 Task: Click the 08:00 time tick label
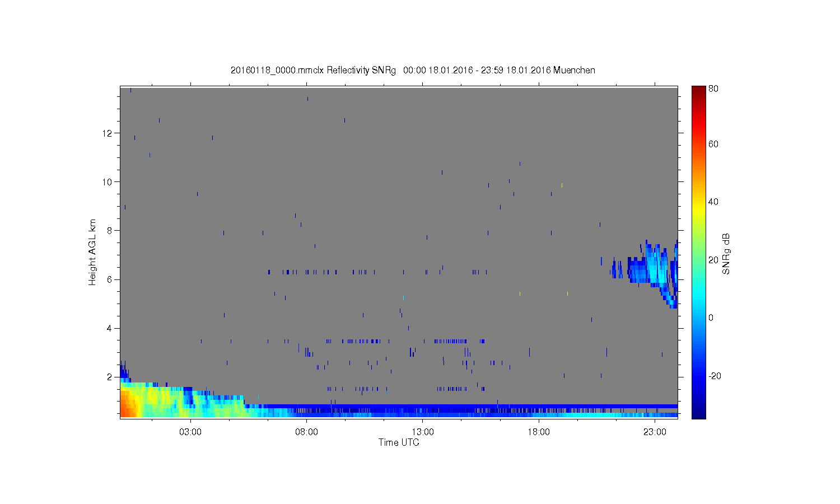(306, 432)
